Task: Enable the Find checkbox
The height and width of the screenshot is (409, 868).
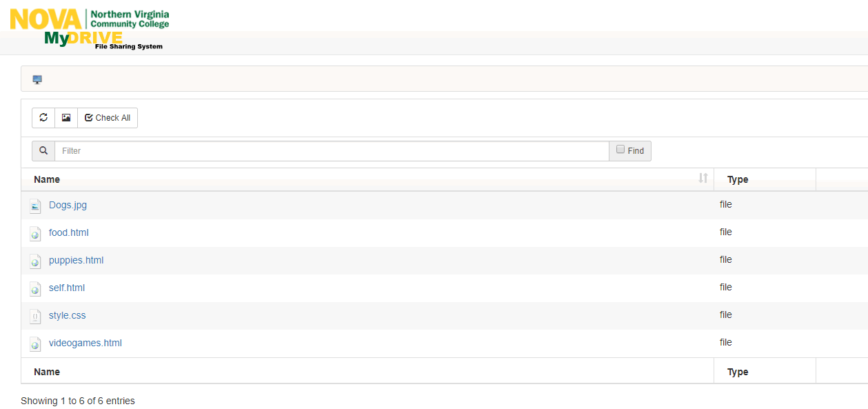Action: [x=620, y=148]
